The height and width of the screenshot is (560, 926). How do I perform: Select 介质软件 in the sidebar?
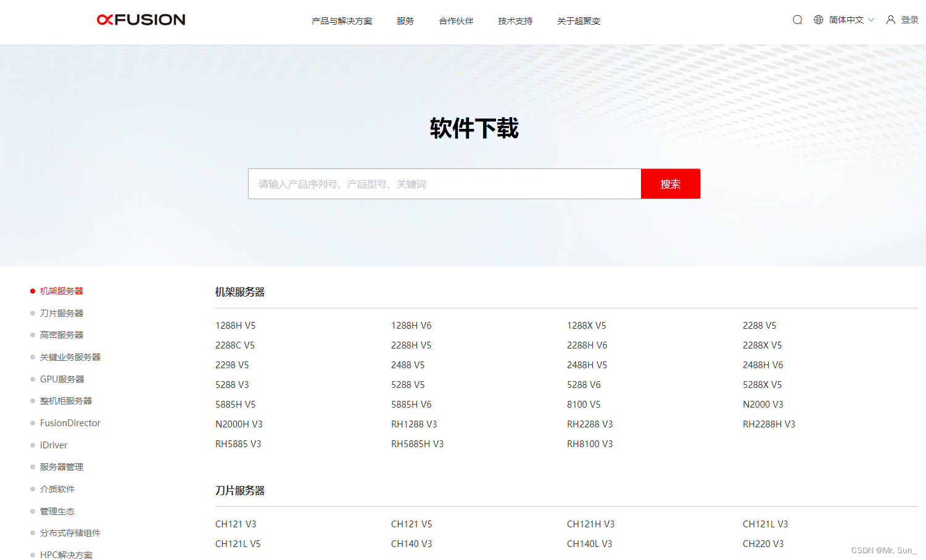tap(57, 489)
